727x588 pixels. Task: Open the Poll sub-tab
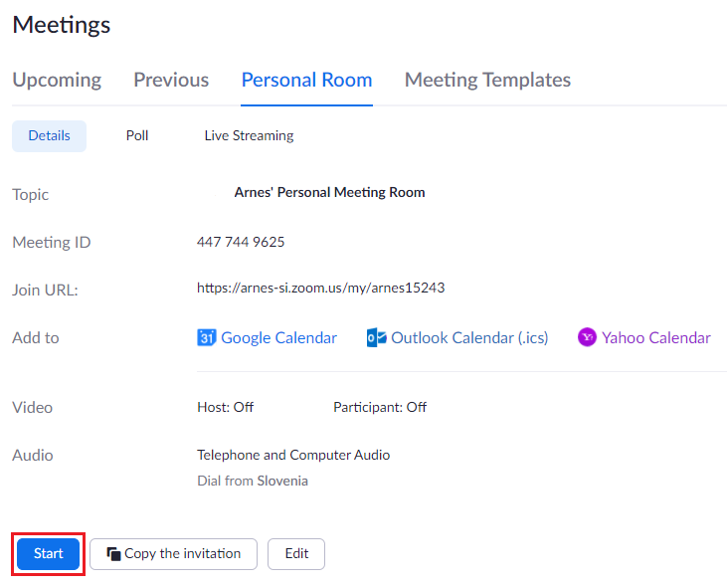[x=137, y=136]
